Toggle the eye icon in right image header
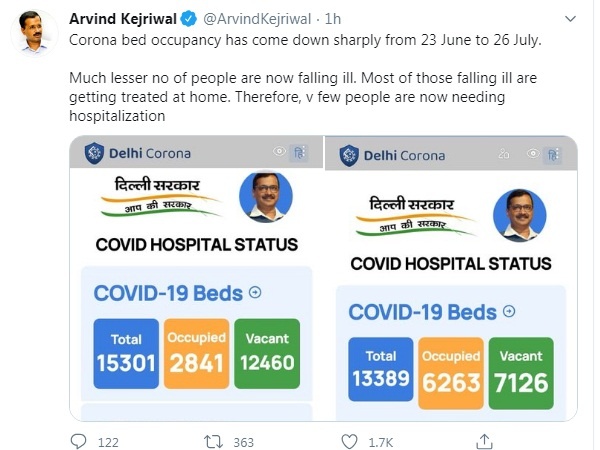Screen dimensions: 600x450 [x=533, y=153]
